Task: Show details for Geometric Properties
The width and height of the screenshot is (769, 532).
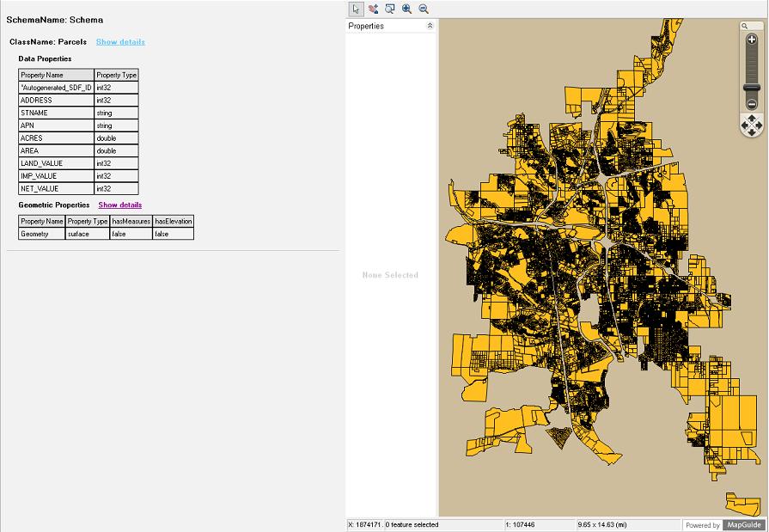Action: [x=120, y=205]
